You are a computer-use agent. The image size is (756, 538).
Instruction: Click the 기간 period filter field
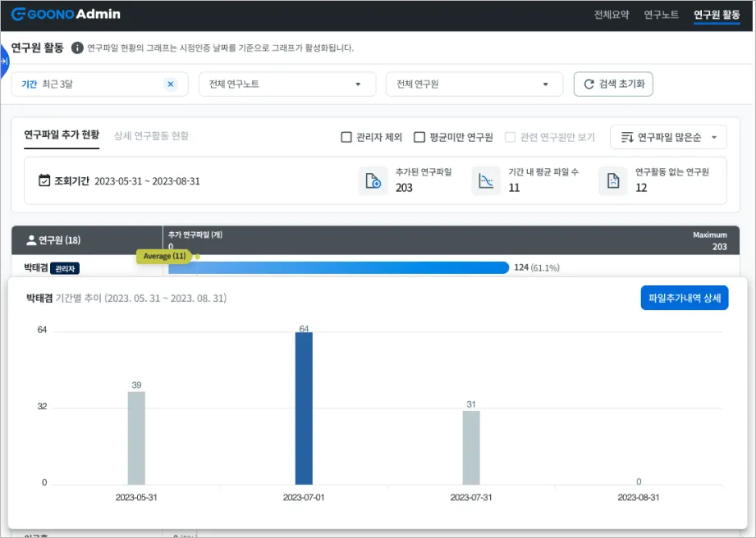99,84
